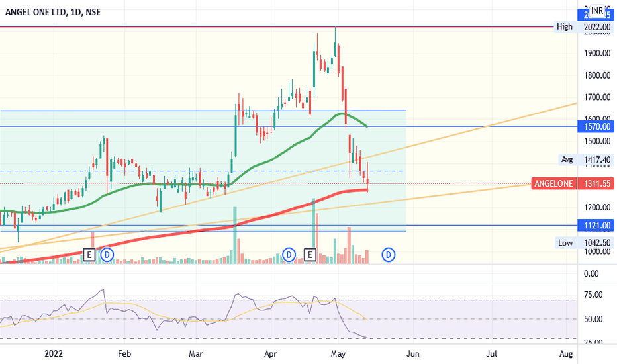Viewport: 617px width, 364px height.
Task: Click the red ANGELONE symbol tag
Action: click(553, 183)
